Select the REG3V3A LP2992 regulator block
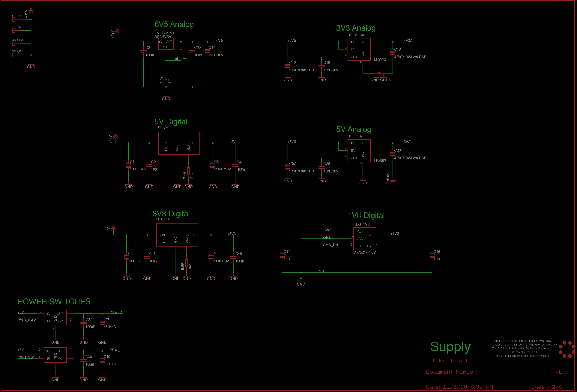The height and width of the screenshot is (392, 577). (x=359, y=49)
